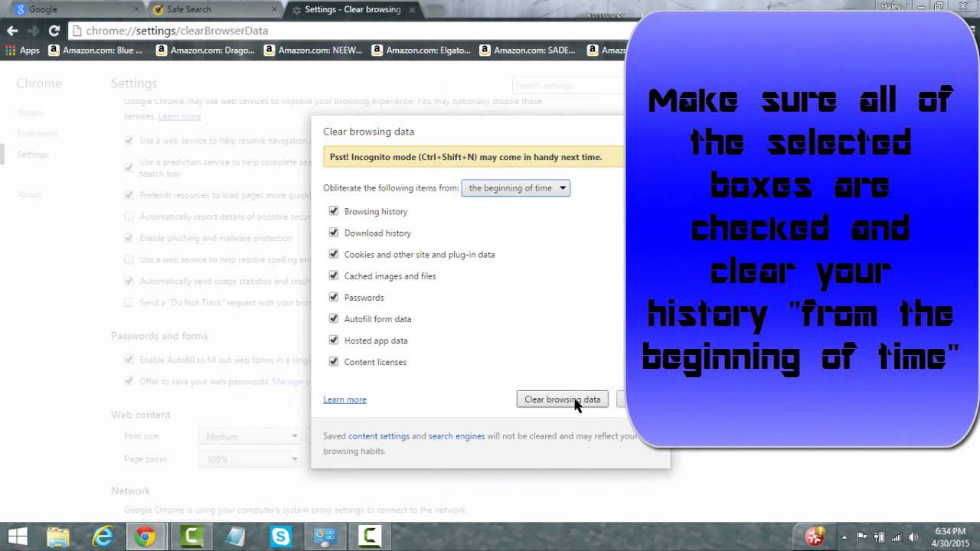
Task: Open the 'Amazon.com: NEEW...' bookmark
Action: click(x=313, y=51)
